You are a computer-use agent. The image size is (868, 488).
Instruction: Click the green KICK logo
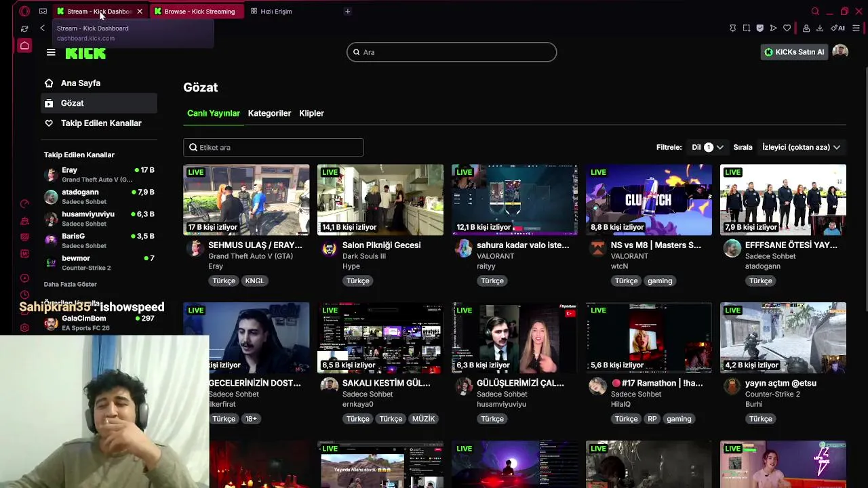(85, 53)
